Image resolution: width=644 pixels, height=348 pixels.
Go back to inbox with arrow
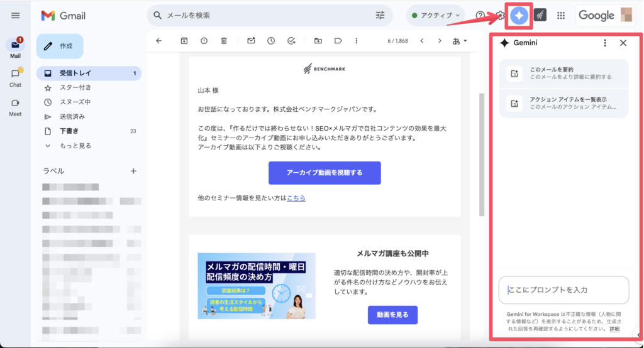(x=159, y=41)
